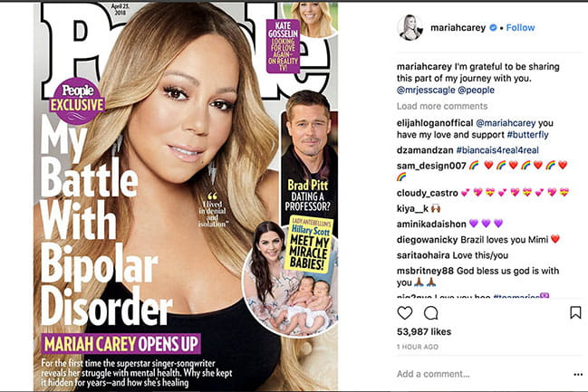Screen dimensions: 588x392
Task: Click the blue verified badge next to mariahcarey
Action: click(x=493, y=27)
